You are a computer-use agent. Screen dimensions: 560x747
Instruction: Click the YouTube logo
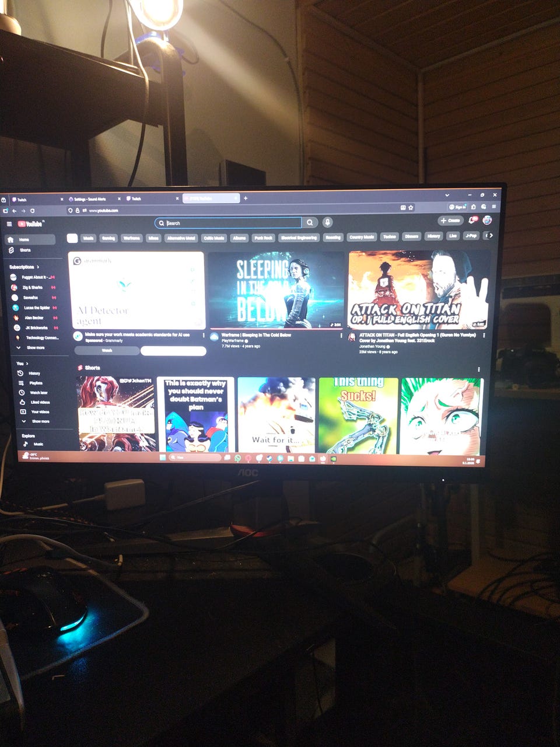point(30,224)
